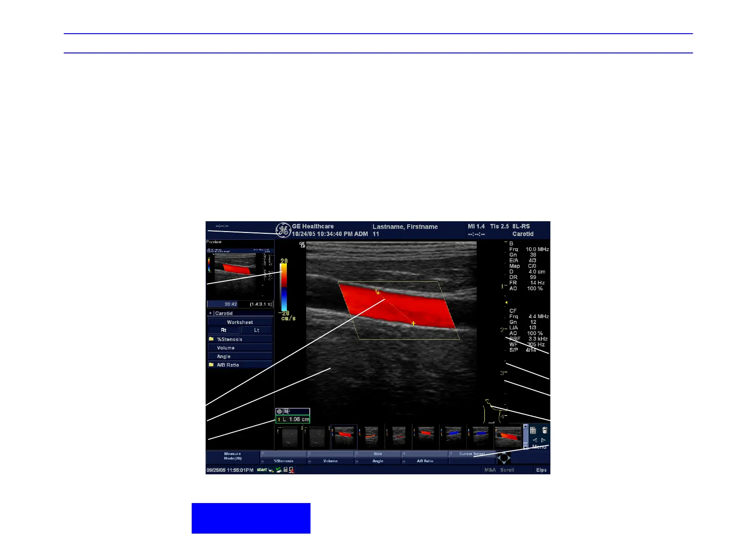Select upper yellow caliper marker on vessel
Image resolution: width=756 pixels, height=534 pixels.
[x=378, y=292]
